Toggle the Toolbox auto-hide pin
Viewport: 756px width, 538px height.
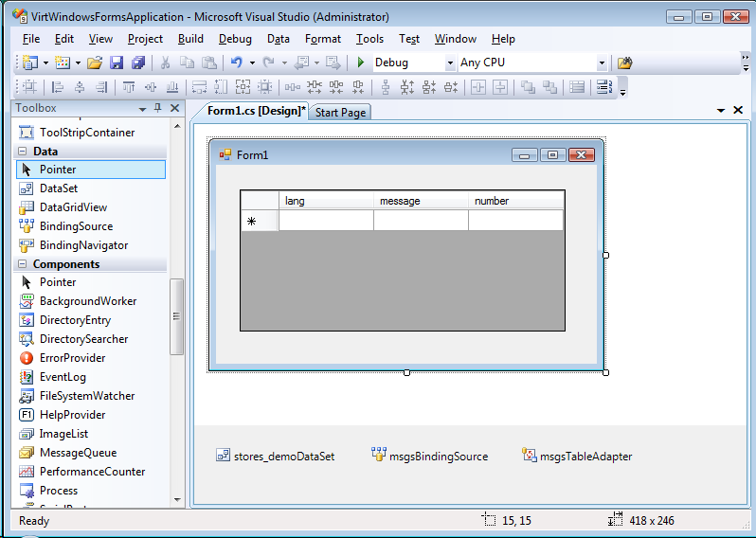(157, 108)
